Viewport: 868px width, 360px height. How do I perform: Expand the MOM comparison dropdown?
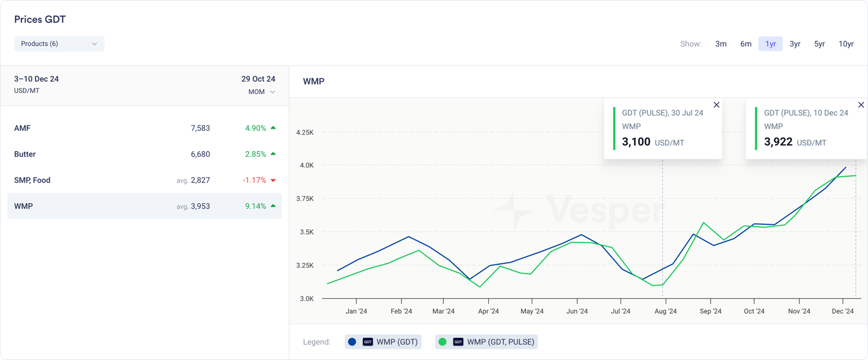click(x=261, y=92)
